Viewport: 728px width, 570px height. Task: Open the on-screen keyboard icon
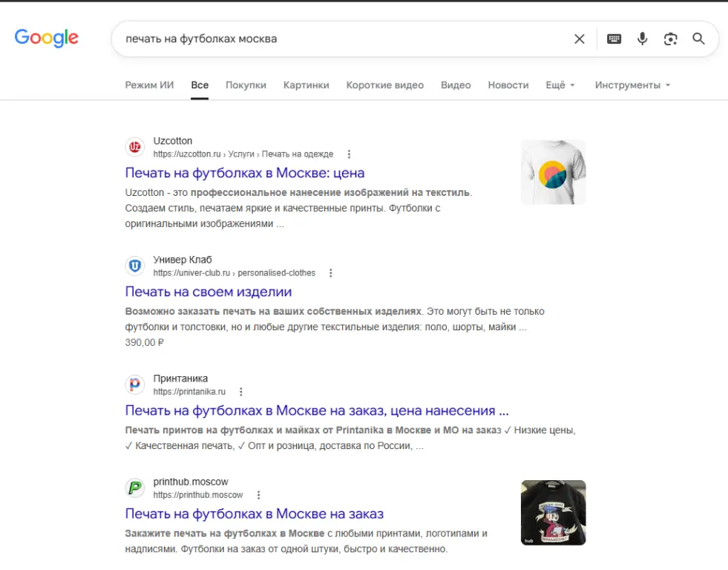tap(614, 39)
